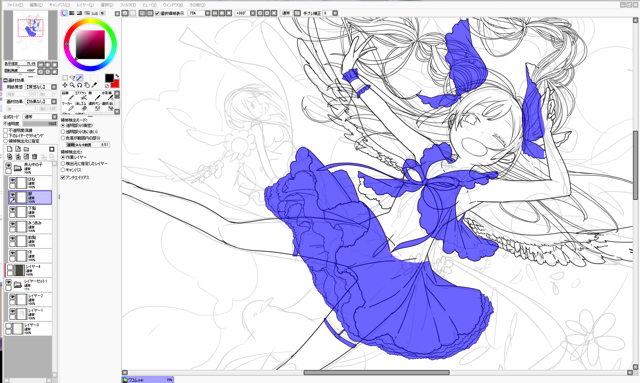The height and width of the screenshot is (383, 640).
Task: Open the レイヤー menu
Action: tap(85, 5)
